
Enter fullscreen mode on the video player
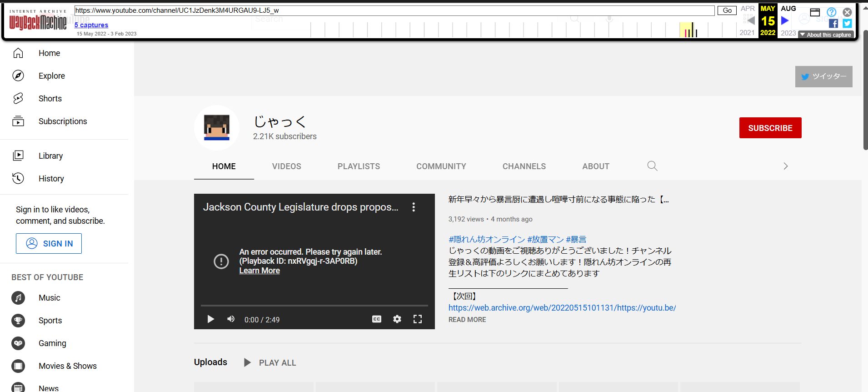tap(418, 319)
